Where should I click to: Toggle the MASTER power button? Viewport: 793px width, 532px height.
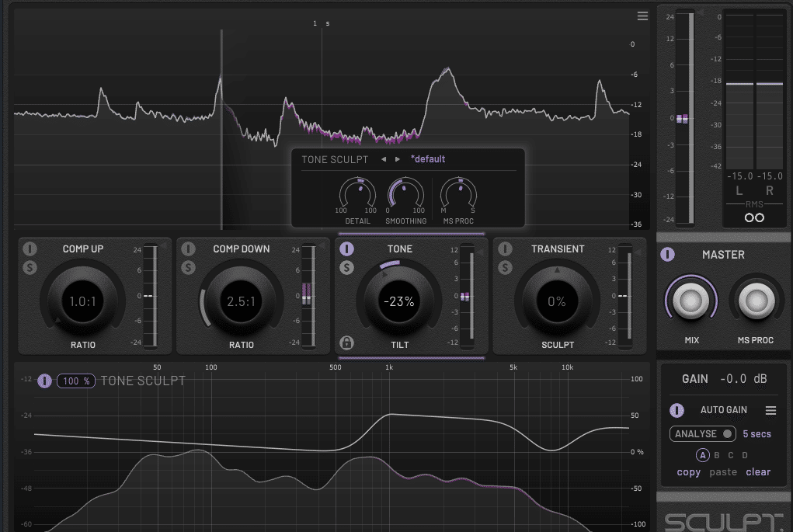point(668,255)
